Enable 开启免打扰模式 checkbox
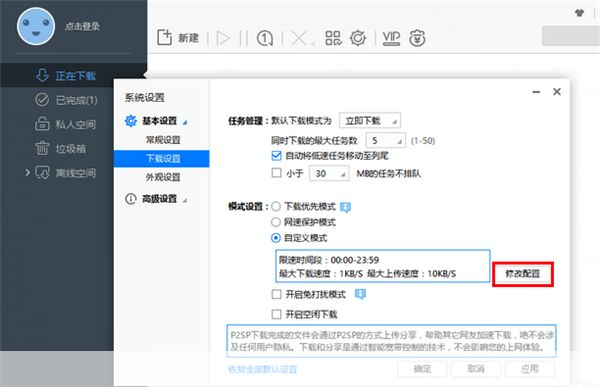 (x=276, y=294)
